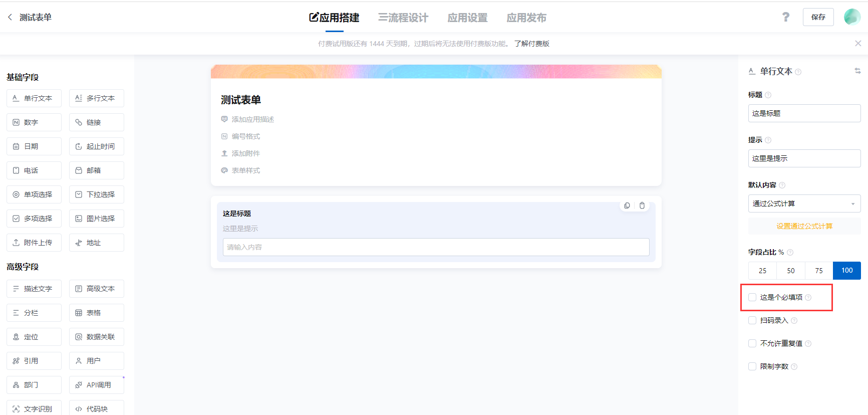Click 设置通过公式计算 button
The height and width of the screenshot is (415, 868).
coord(804,226)
